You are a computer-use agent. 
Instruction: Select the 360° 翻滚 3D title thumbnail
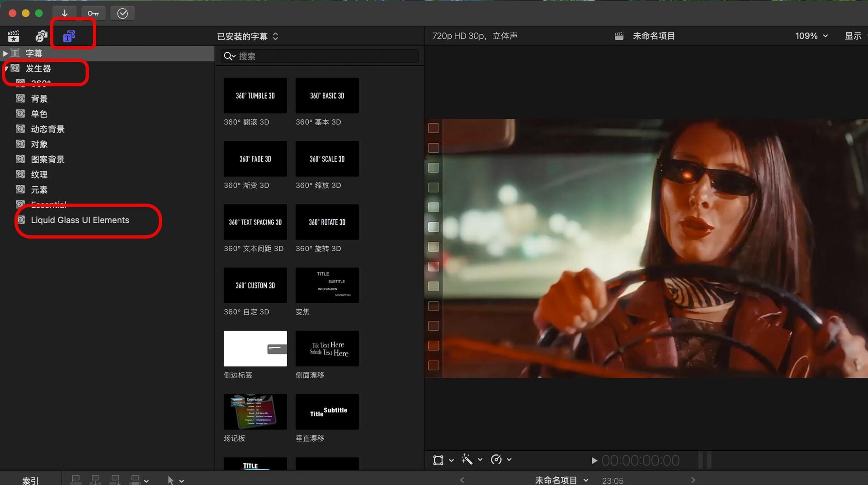point(255,96)
